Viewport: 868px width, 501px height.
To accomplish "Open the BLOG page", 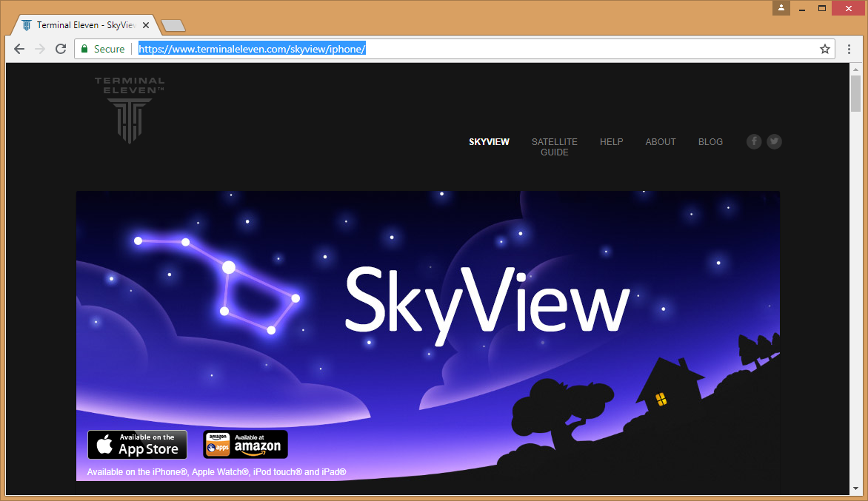I will click(710, 142).
